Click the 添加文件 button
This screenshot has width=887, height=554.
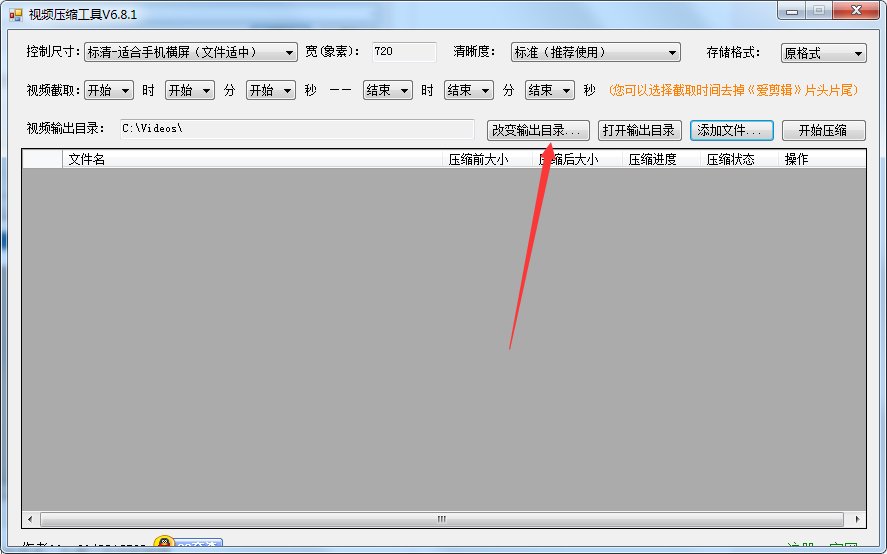pos(731,130)
